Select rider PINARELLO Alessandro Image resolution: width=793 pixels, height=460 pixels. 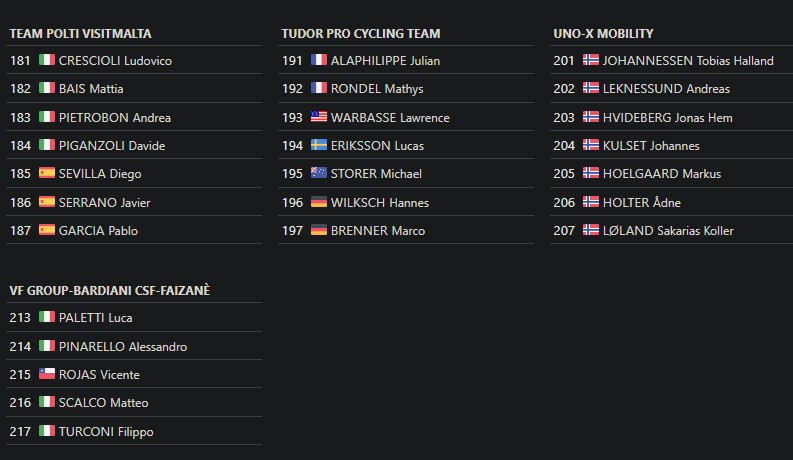(x=123, y=346)
